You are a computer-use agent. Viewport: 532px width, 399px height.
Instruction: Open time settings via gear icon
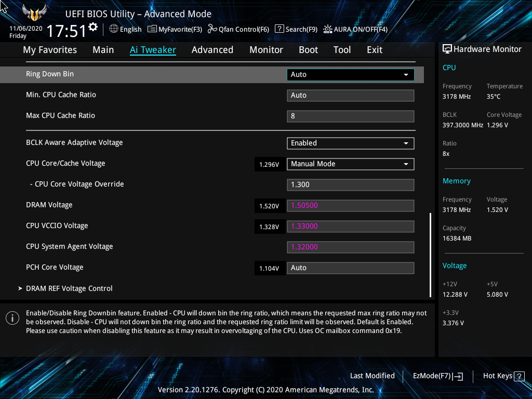point(93,27)
